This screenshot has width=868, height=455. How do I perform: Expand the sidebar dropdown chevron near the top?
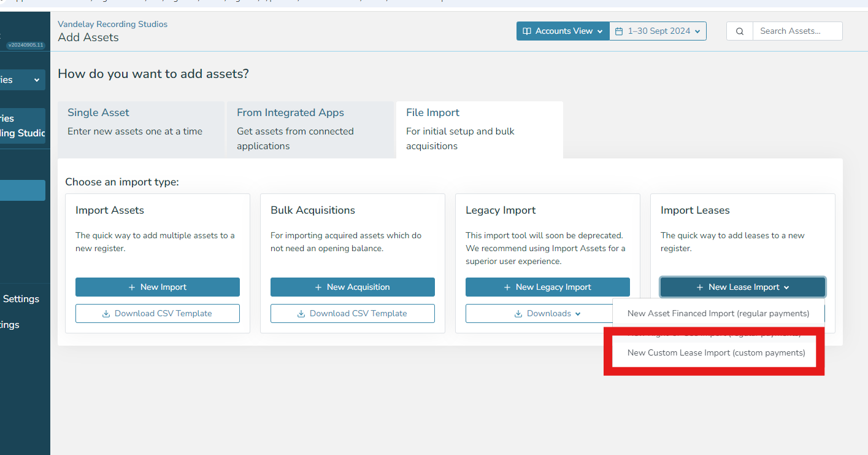[36, 80]
